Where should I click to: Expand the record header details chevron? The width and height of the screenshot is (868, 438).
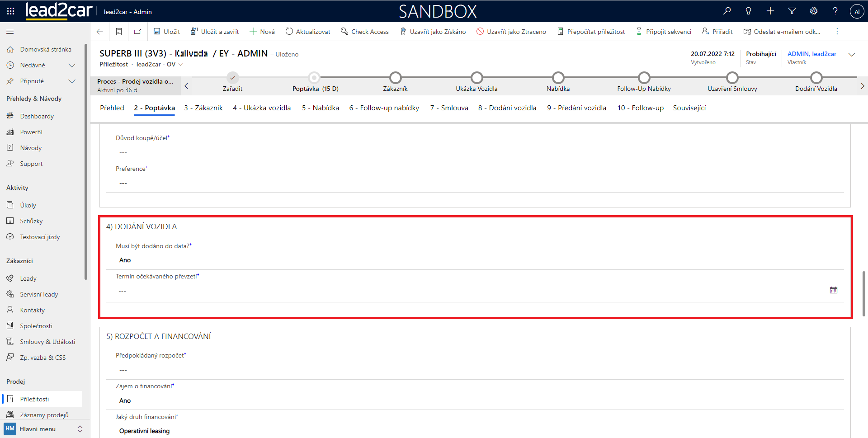click(852, 55)
